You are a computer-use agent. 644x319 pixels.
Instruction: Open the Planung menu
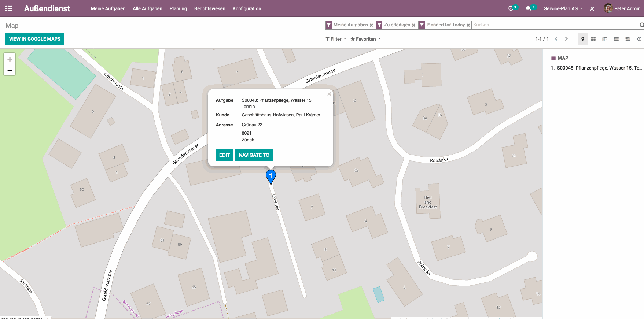(x=178, y=8)
